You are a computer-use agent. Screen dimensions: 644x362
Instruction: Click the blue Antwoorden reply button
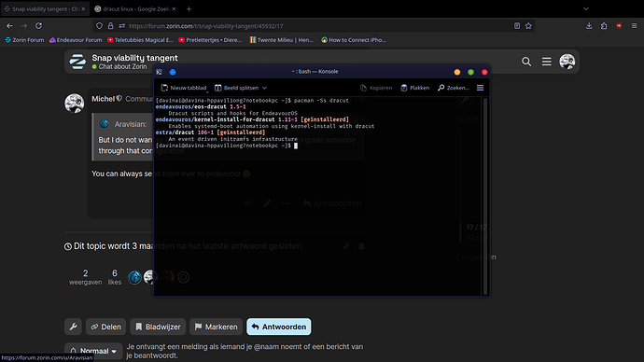pyautogui.click(x=279, y=327)
